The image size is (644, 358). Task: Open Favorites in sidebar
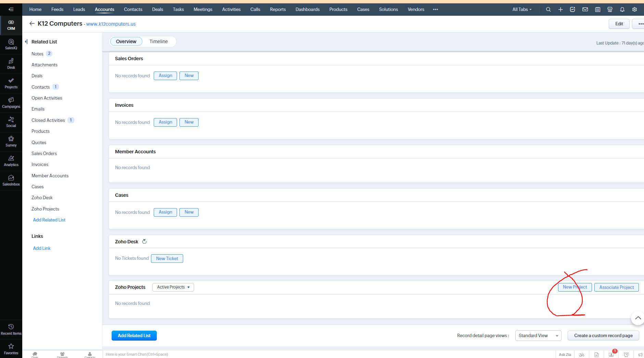[11, 349]
